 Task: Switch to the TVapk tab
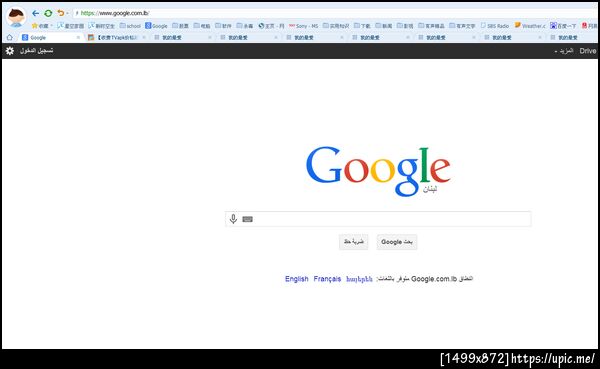pyautogui.click(x=117, y=38)
